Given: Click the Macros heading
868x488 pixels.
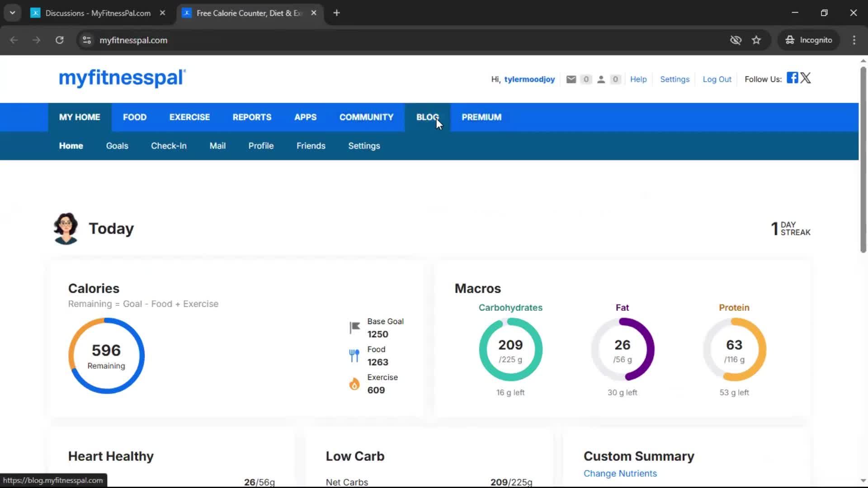Looking at the screenshot, I should [477, 289].
